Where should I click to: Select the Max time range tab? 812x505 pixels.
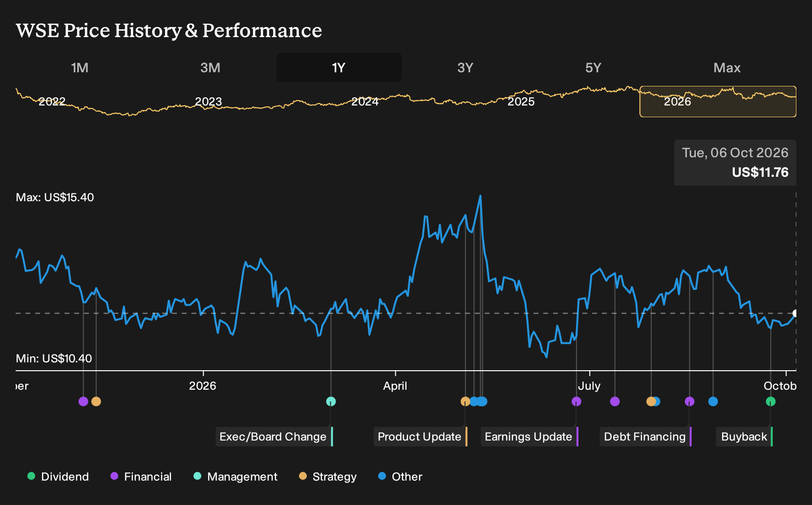pos(727,67)
